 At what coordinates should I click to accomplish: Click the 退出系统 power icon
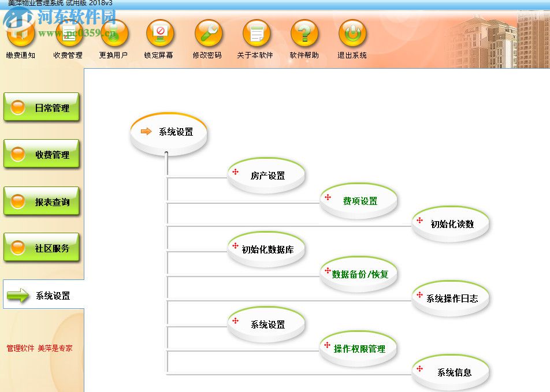click(352, 33)
